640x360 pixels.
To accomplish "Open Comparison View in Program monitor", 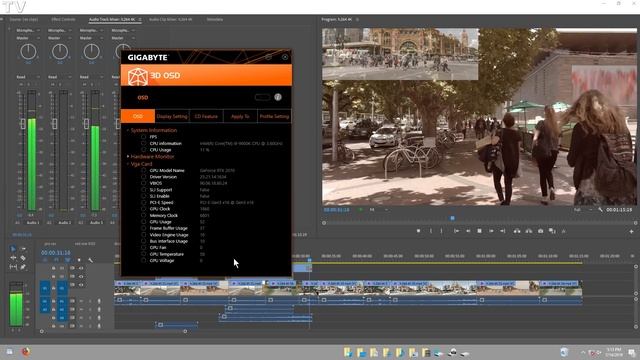I will pyautogui.click(x=552, y=231).
